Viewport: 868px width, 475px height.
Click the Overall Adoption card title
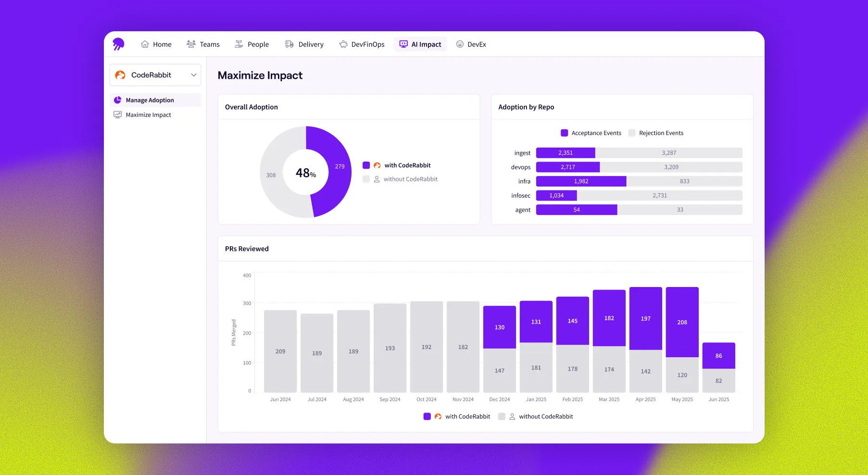(x=252, y=107)
